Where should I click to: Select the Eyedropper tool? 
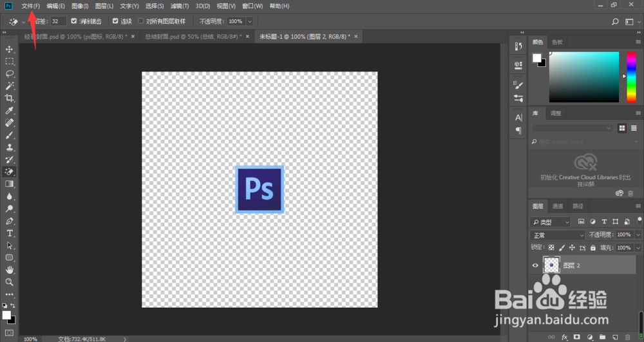click(x=9, y=110)
